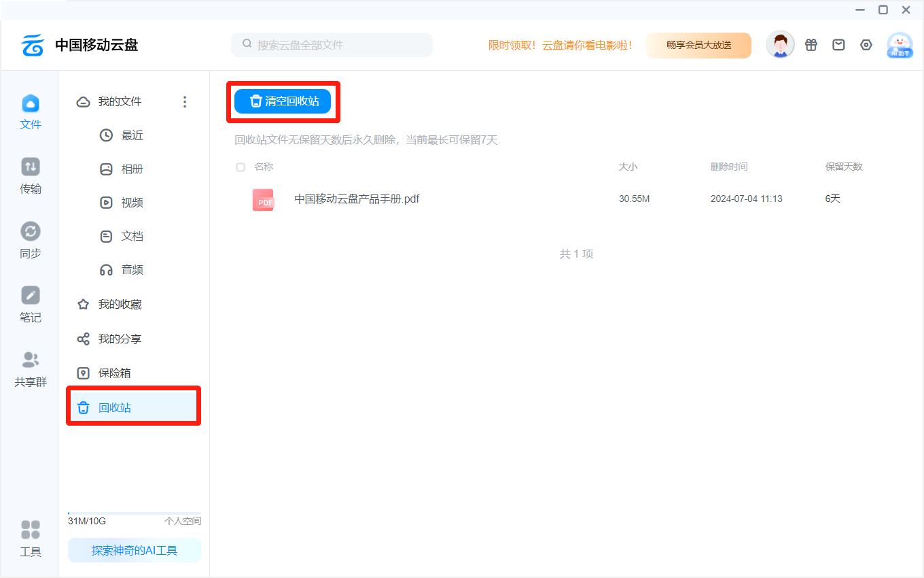Open the hexagon settings icon
This screenshot has height=578, width=924.
point(866,45)
